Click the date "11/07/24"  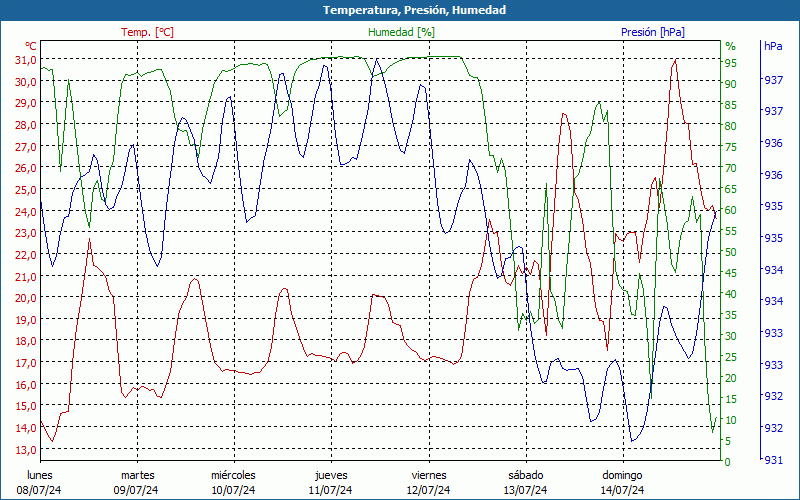coord(330,490)
